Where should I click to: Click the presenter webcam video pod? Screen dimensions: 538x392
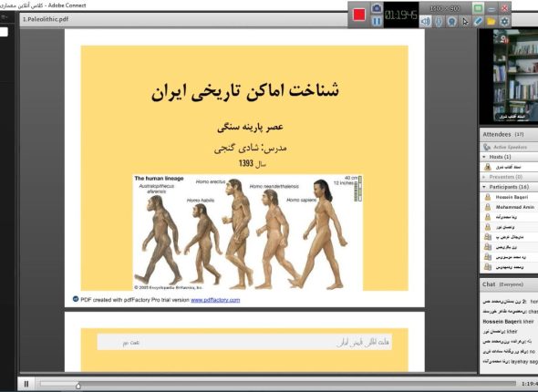coord(509,77)
